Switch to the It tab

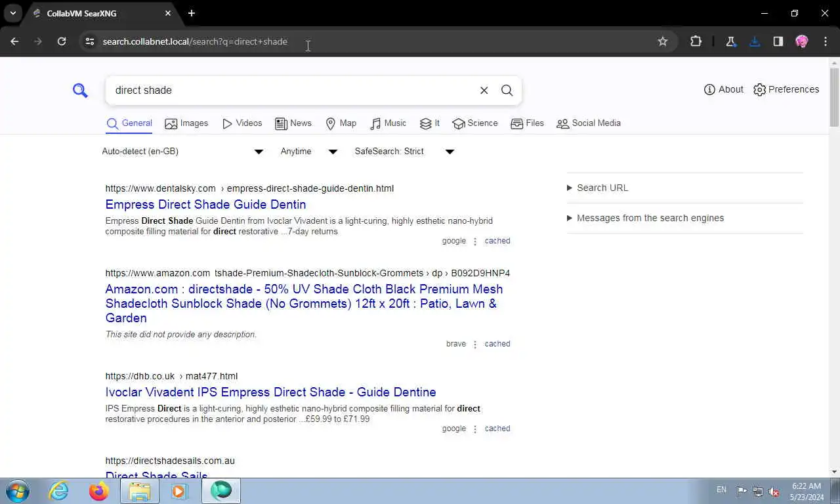coord(430,123)
